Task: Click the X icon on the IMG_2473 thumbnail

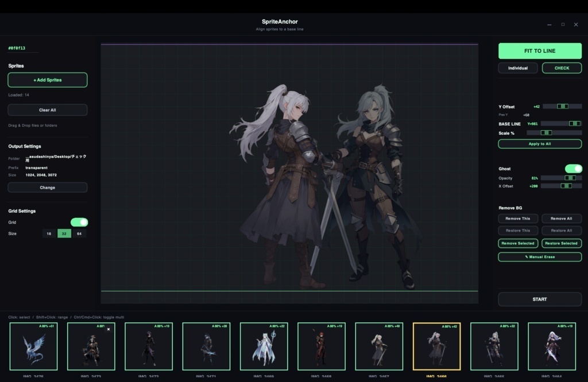Action: click(109, 329)
